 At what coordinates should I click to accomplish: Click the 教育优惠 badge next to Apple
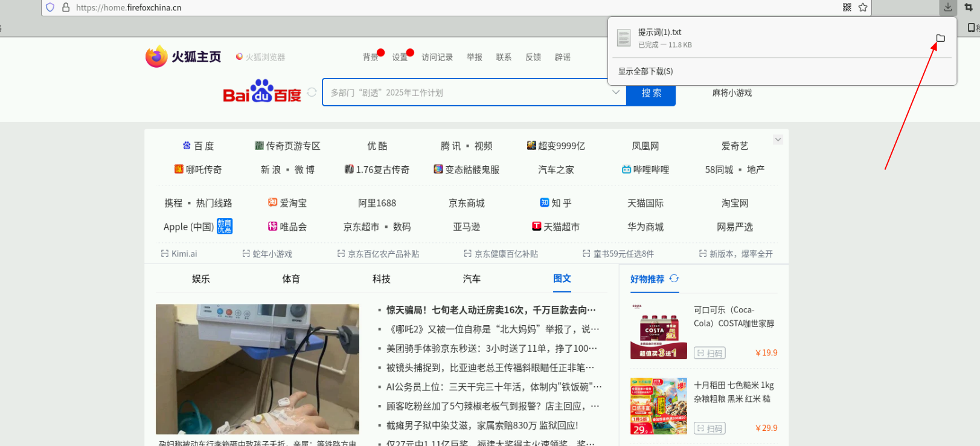[x=225, y=226]
